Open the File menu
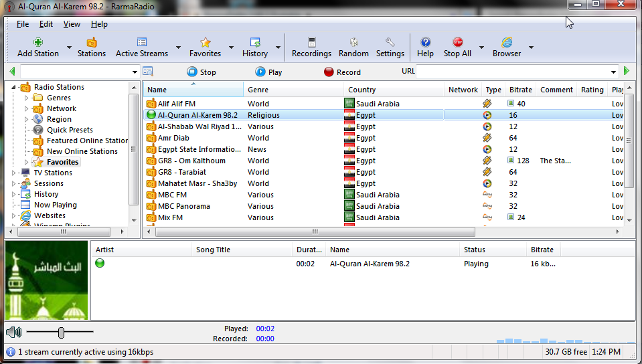This screenshot has width=642, height=364. [x=23, y=24]
